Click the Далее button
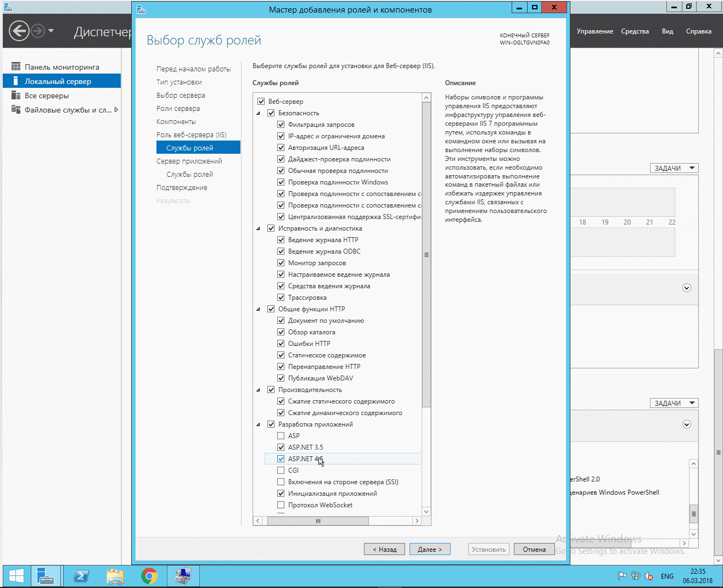This screenshot has width=723, height=588. 430,549
